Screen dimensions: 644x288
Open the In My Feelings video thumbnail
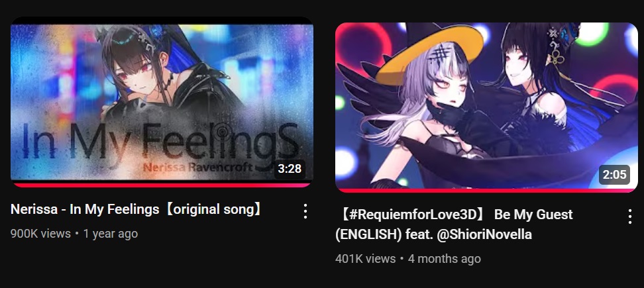click(162, 102)
